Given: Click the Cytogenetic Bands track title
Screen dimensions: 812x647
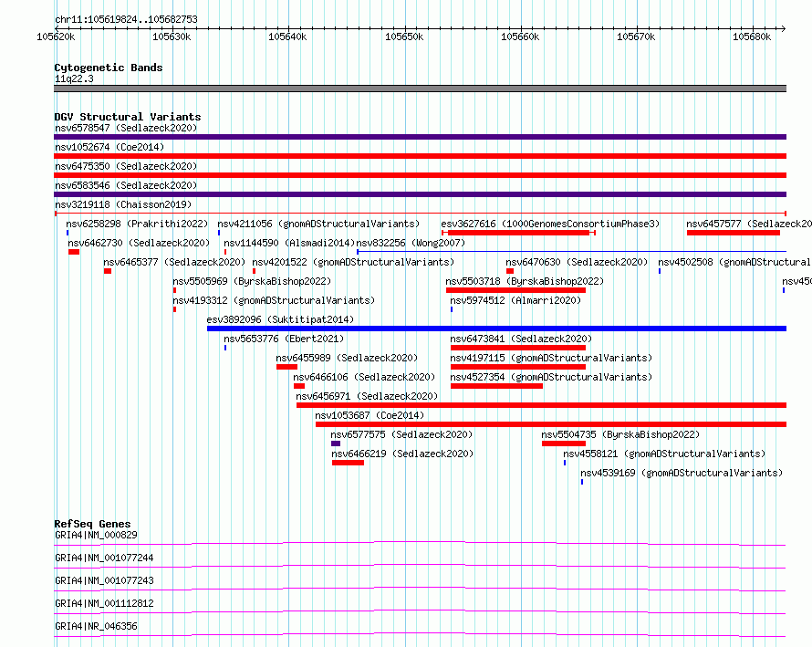Looking at the screenshot, I should [109, 68].
